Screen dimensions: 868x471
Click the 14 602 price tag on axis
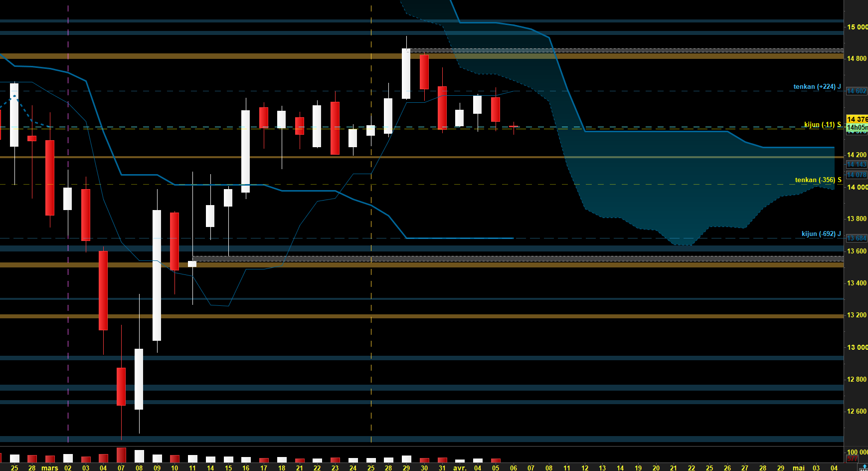click(857, 91)
